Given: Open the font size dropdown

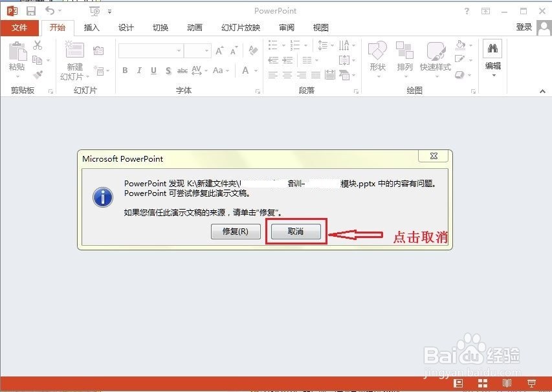Looking at the screenshot, I should pos(206,50).
